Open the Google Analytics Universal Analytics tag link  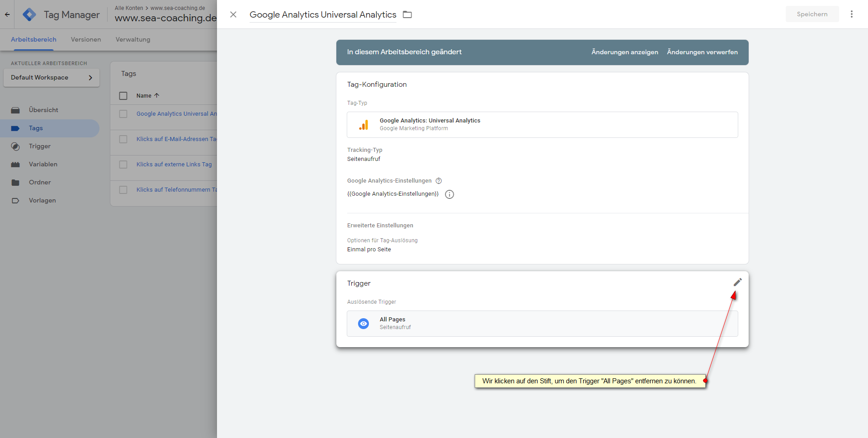(x=177, y=114)
